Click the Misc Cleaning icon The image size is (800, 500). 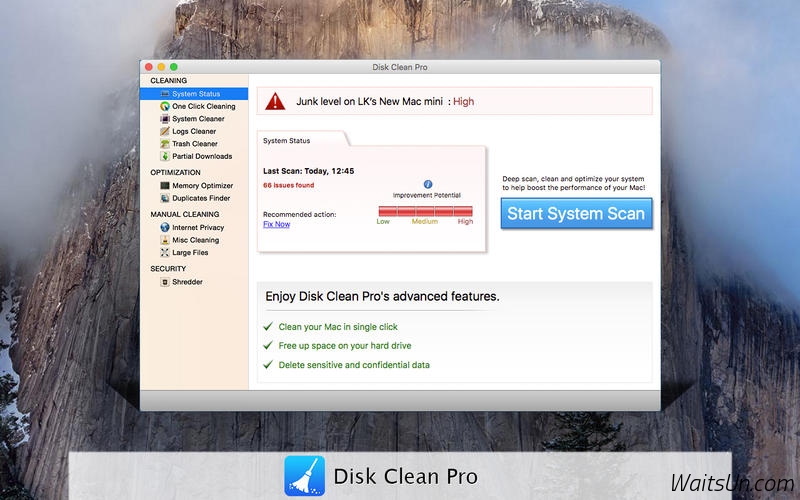pos(165,240)
